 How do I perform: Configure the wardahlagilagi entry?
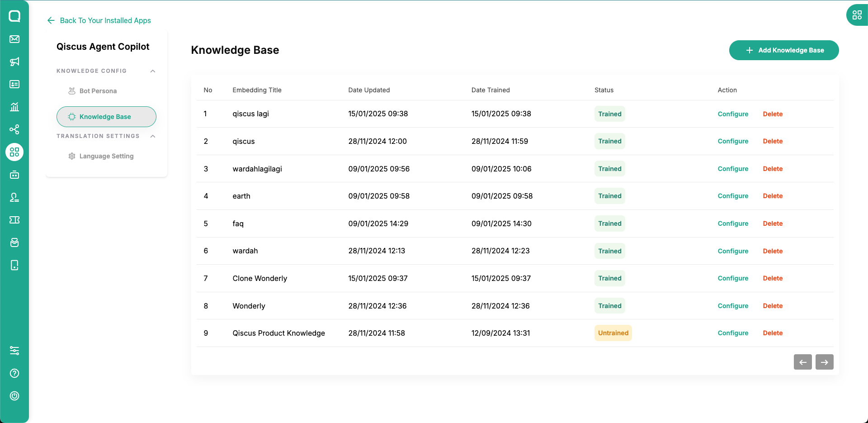[x=733, y=169]
